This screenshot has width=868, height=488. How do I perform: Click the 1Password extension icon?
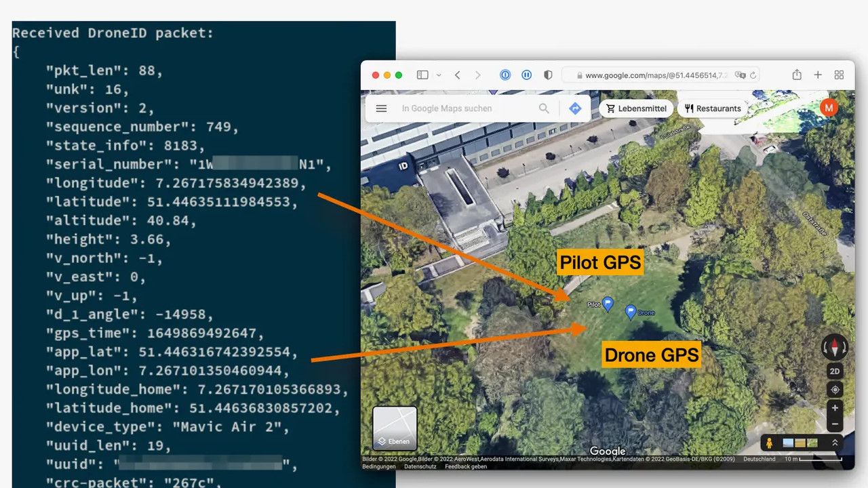[x=505, y=75]
